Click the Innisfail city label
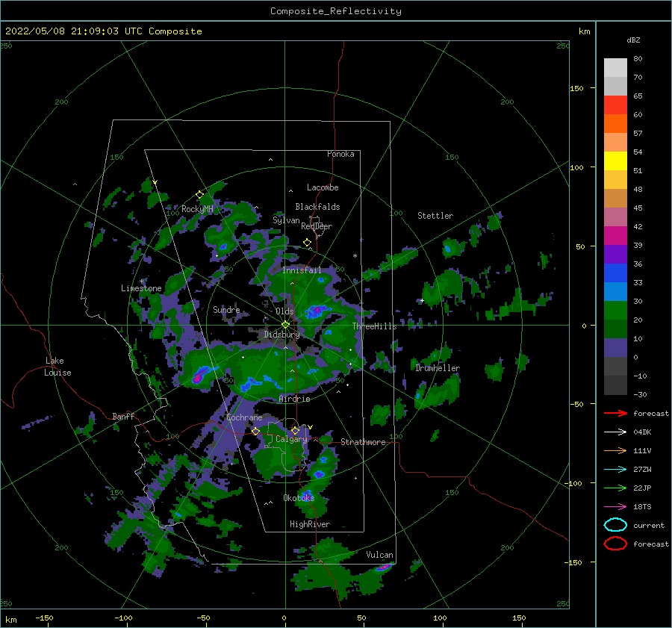The width and height of the screenshot is (672, 628). tap(302, 270)
